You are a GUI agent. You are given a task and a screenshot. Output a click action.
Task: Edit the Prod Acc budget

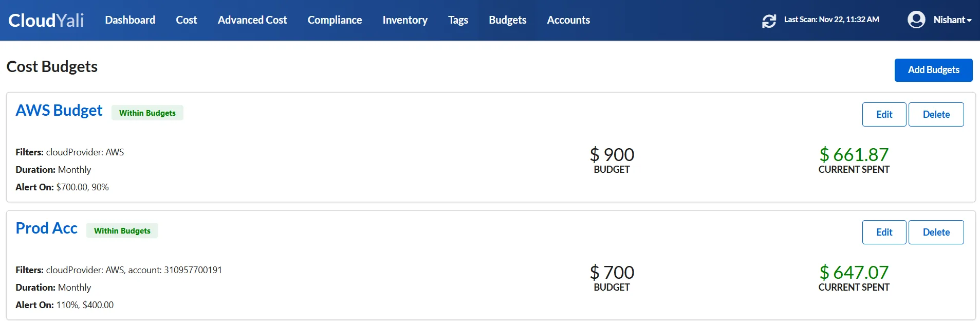(884, 232)
